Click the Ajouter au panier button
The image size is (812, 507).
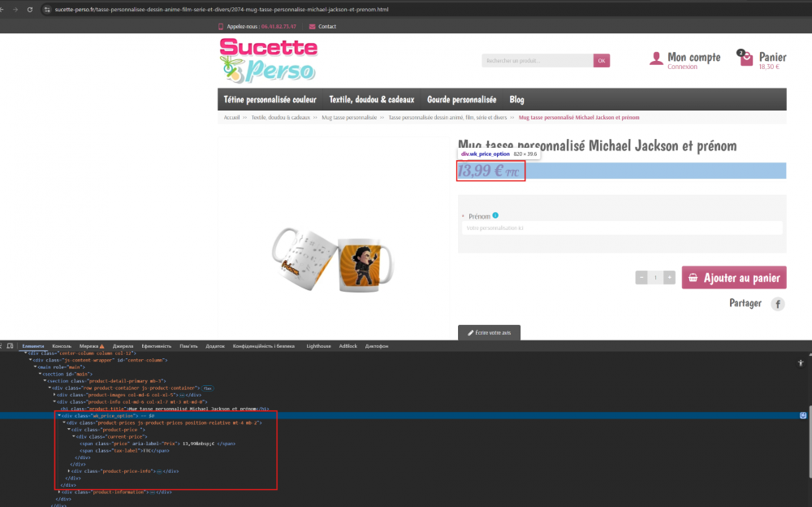pos(734,277)
